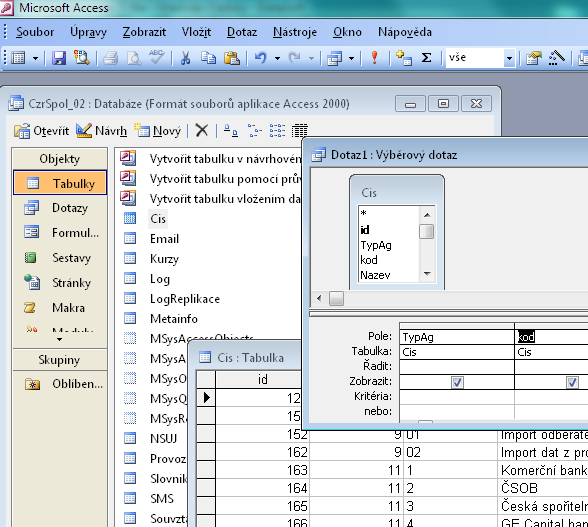The width and height of the screenshot is (588, 527).
Task: Open the Redo history dropdown arrow
Action: click(x=311, y=58)
